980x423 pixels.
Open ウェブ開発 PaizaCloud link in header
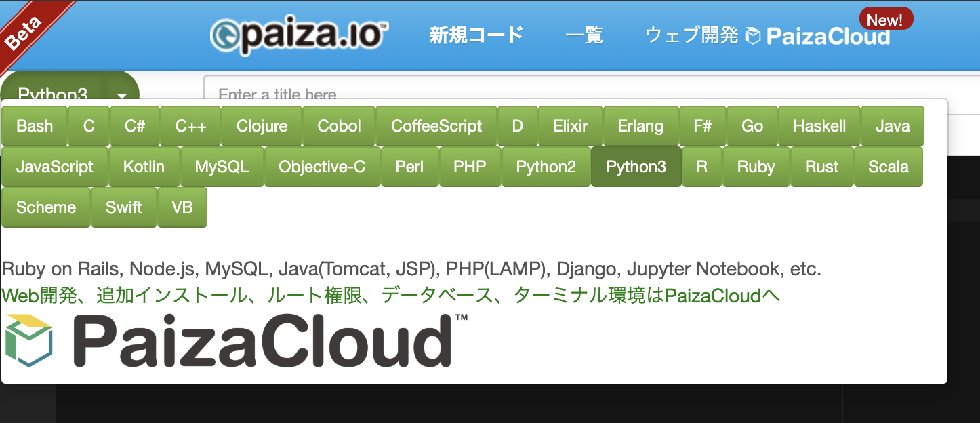click(x=767, y=36)
